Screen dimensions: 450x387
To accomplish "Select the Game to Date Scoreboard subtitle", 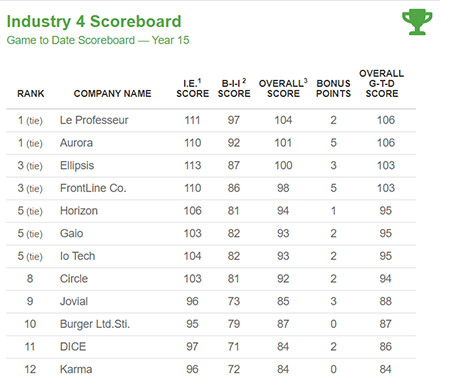I will click(x=98, y=40).
